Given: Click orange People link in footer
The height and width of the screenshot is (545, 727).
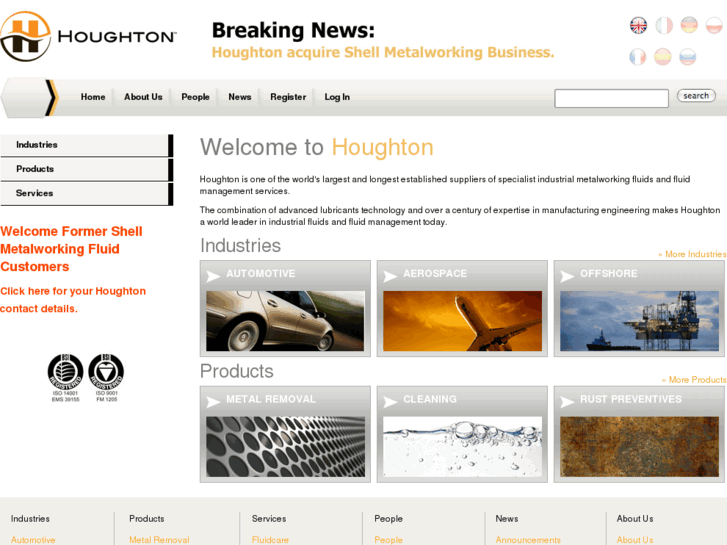Looking at the screenshot, I should (389, 540).
